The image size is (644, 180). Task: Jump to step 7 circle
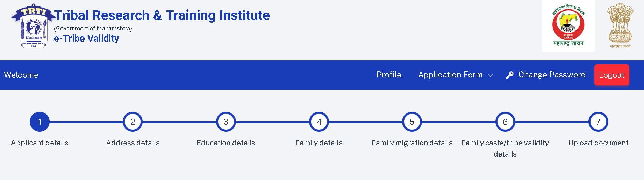[598, 122]
